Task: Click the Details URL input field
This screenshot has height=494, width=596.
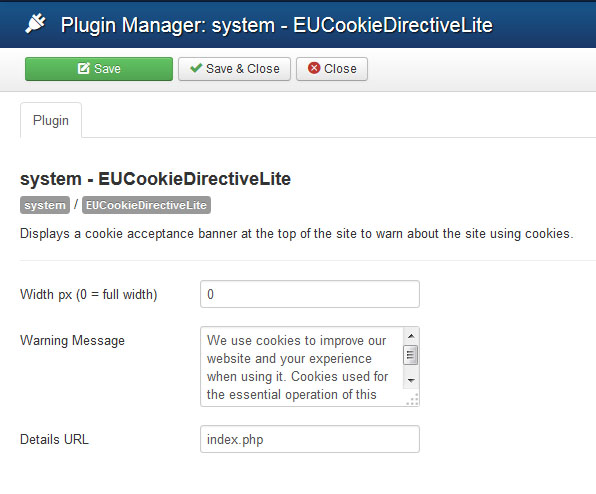Action: pyautogui.click(x=310, y=439)
